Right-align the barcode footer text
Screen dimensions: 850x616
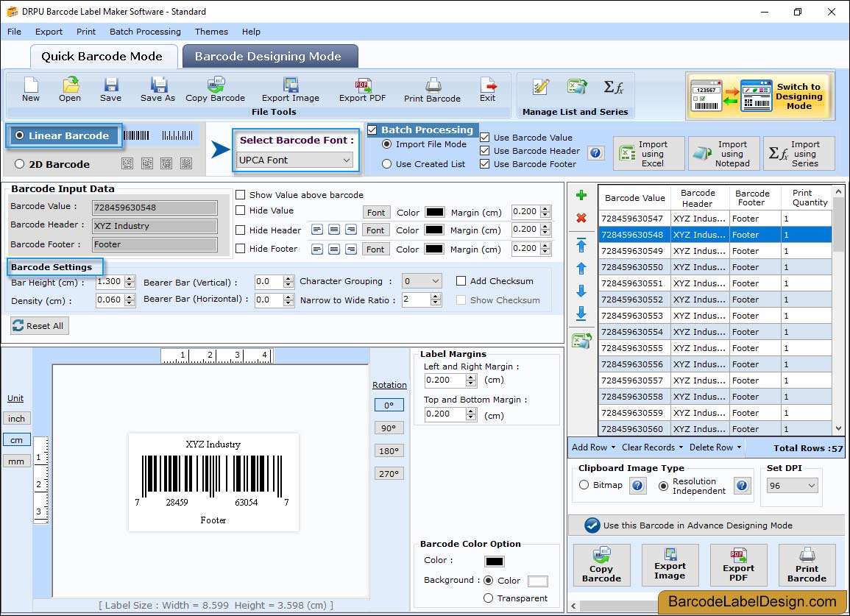point(351,249)
